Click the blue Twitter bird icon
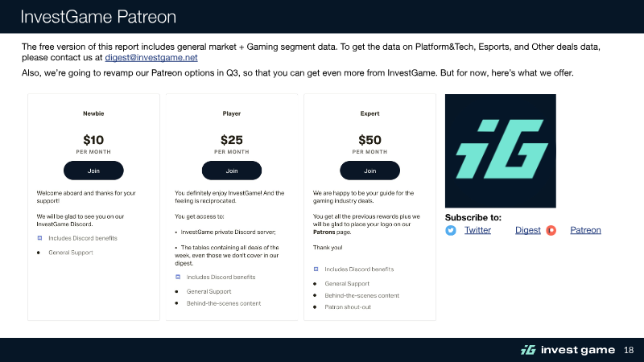644x362 pixels. [x=451, y=231]
